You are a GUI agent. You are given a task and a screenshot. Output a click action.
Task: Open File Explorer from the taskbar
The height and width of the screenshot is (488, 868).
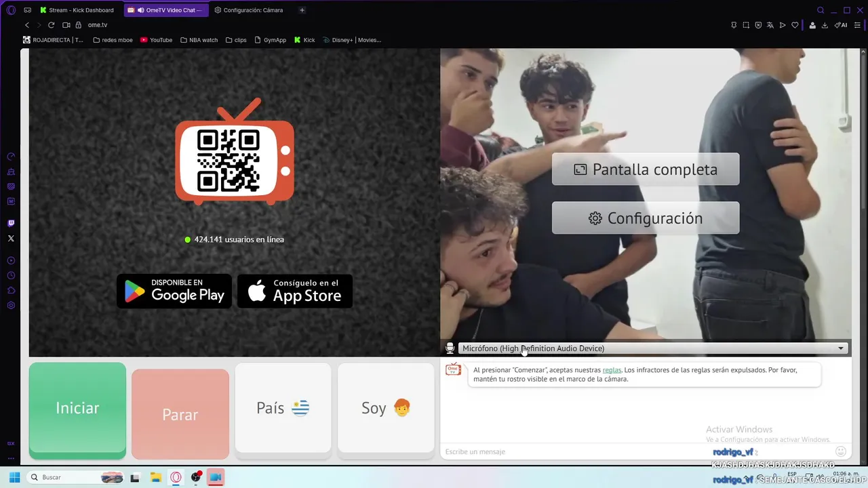pos(155,477)
